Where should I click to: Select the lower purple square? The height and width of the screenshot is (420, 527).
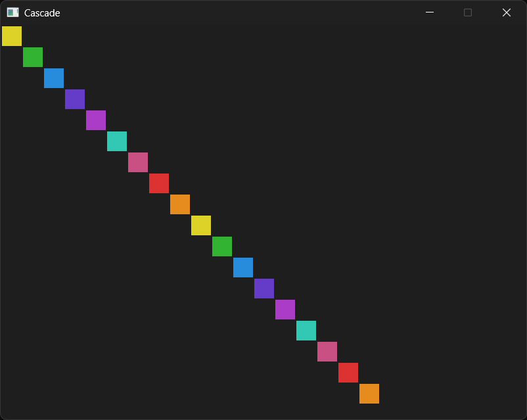pos(285,310)
